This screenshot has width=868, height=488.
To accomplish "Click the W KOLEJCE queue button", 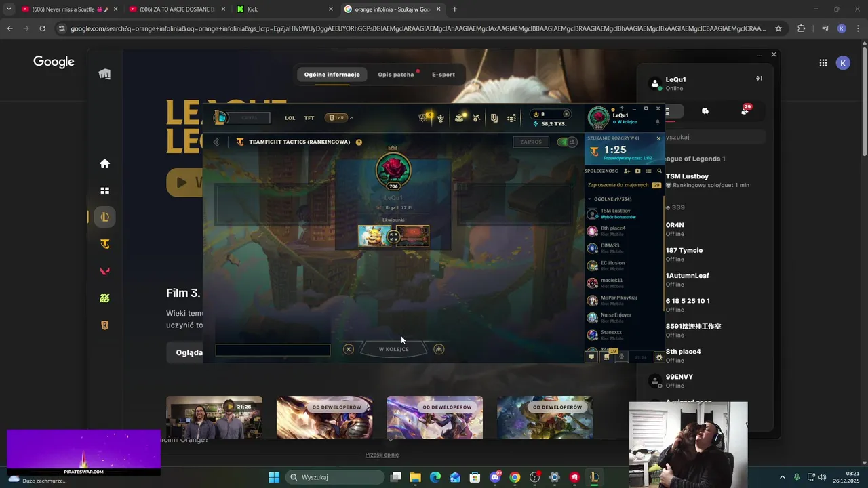I will (x=393, y=349).
